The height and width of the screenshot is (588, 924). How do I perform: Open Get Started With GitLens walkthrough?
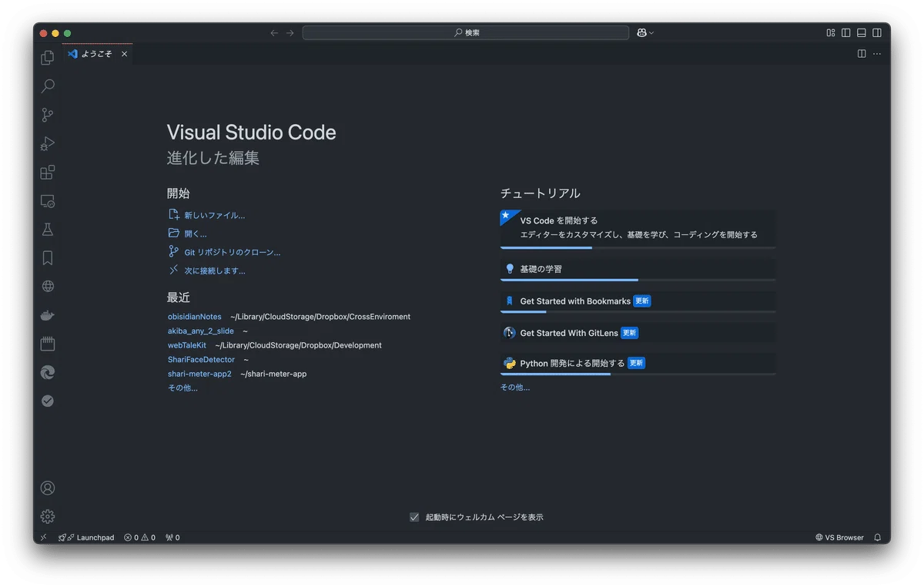pos(638,333)
